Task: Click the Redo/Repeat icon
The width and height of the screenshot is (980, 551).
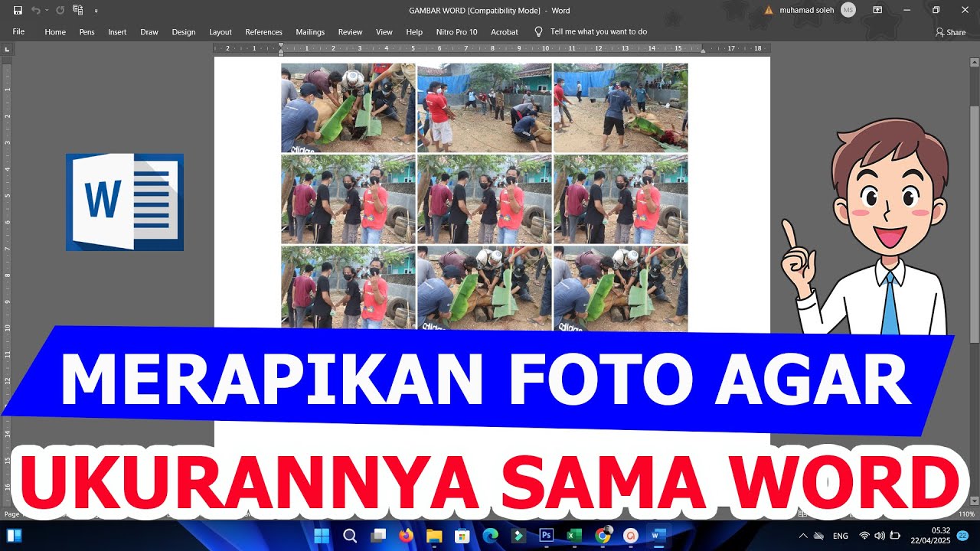Action: [x=60, y=10]
